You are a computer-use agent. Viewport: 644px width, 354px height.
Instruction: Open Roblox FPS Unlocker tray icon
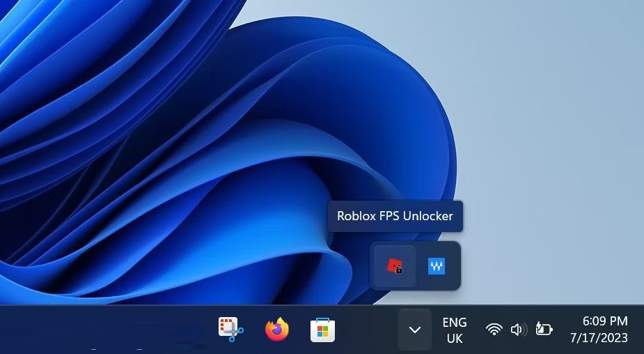[395, 266]
